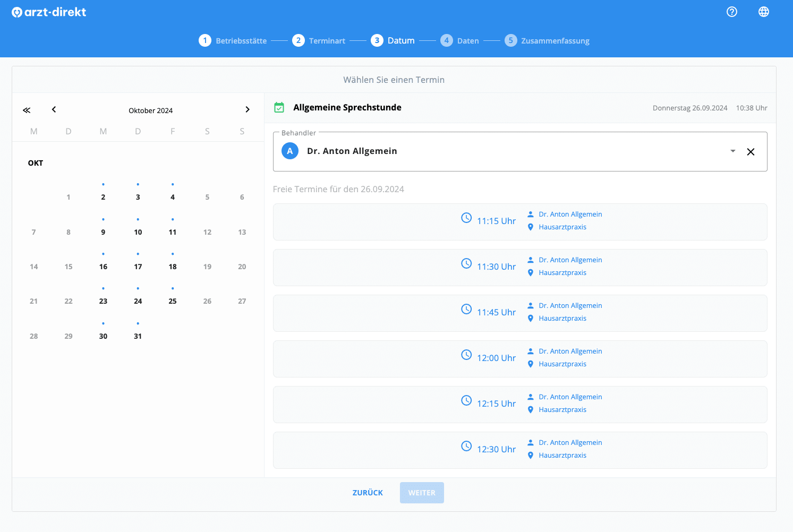
Task: Go to the previous month in calendar
Action: [54, 109]
